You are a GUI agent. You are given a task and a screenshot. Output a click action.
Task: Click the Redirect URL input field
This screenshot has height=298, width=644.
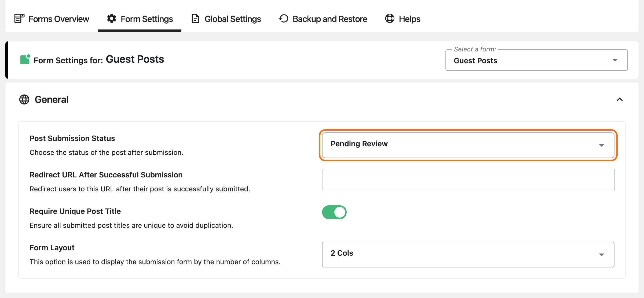click(469, 180)
